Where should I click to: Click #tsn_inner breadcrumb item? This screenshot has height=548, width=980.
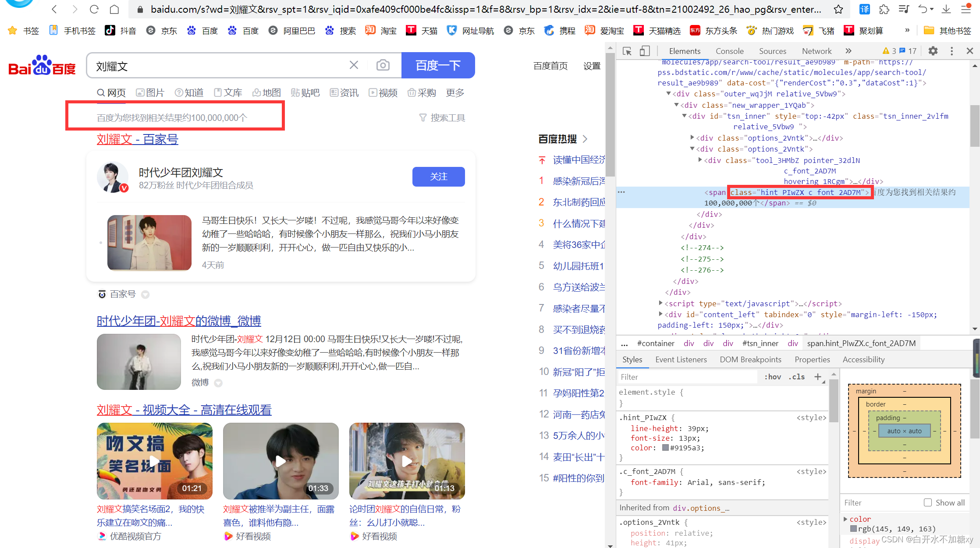pos(760,343)
